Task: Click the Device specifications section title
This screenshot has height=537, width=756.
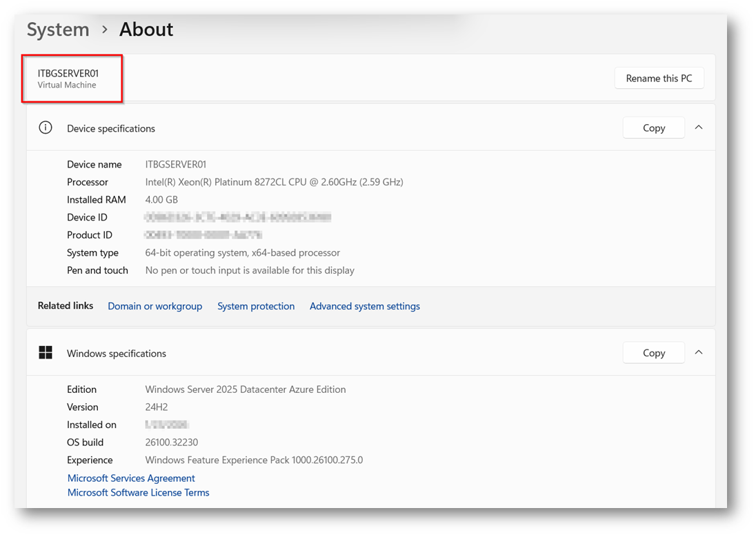Action: pos(111,128)
